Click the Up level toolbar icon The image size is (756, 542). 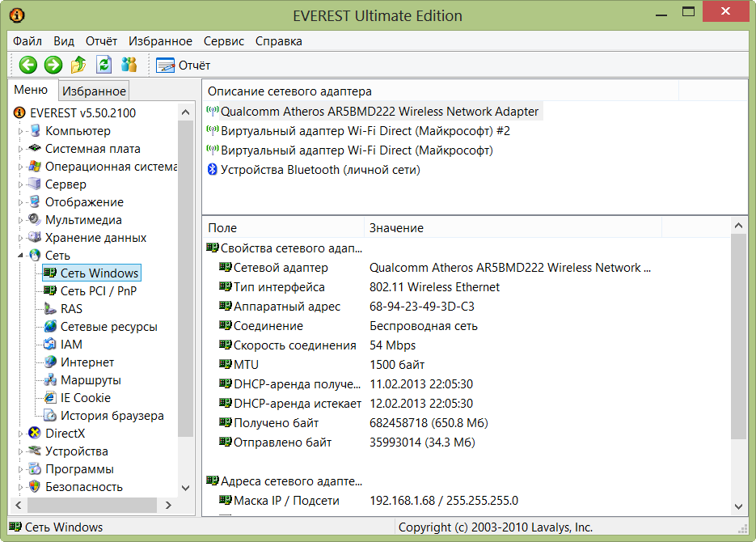pyautogui.click(x=78, y=65)
